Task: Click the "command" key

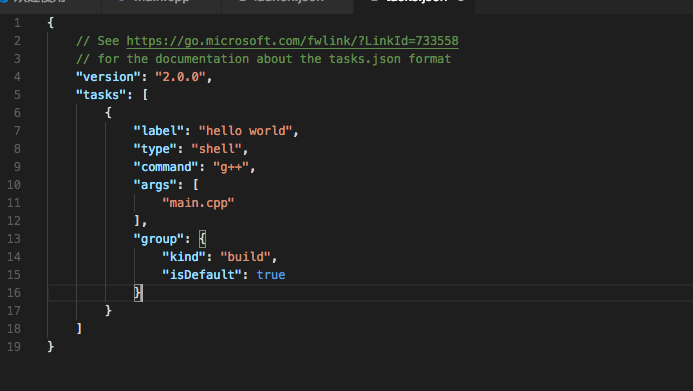Action: click(166, 167)
